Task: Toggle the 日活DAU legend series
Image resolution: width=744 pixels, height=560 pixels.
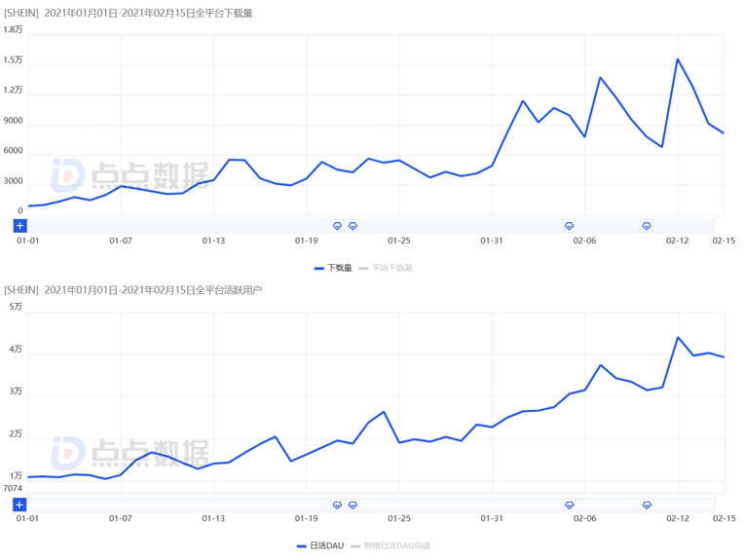Action: pyautogui.click(x=320, y=546)
